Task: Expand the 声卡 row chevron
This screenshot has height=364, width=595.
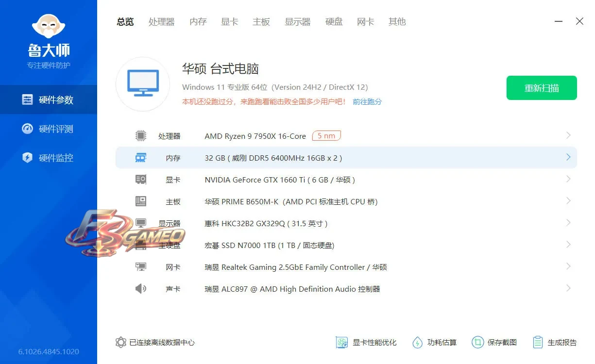Action: click(568, 288)
